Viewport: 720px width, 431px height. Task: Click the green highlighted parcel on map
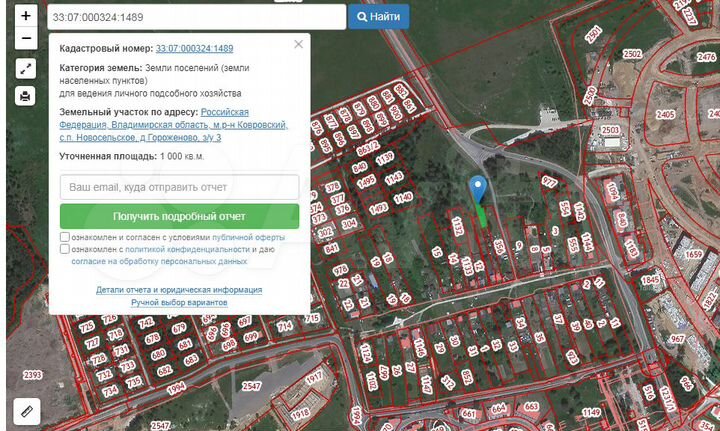pos(483,213)
